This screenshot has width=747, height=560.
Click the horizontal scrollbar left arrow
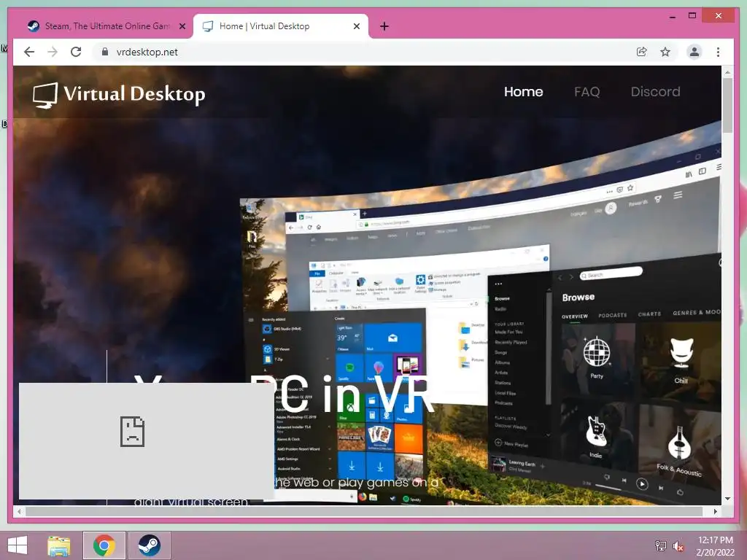(x=19, y=511)
